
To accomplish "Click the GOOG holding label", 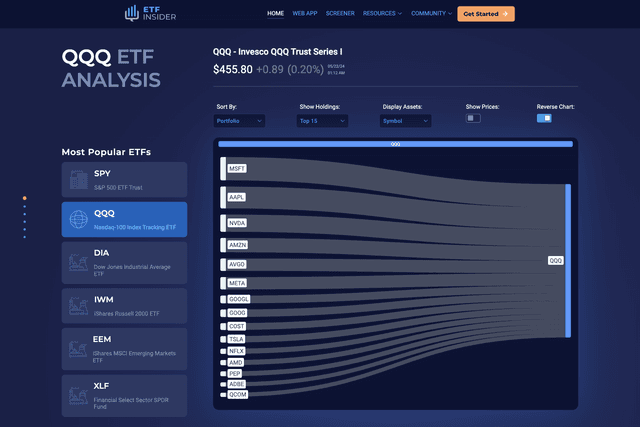I will 237,313.
